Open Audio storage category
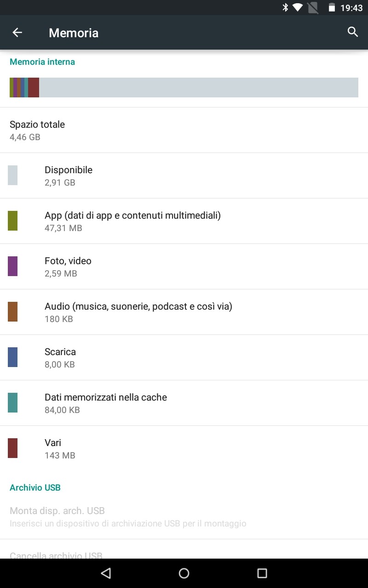This screenshot has width=368, height=588. [184, 312]
